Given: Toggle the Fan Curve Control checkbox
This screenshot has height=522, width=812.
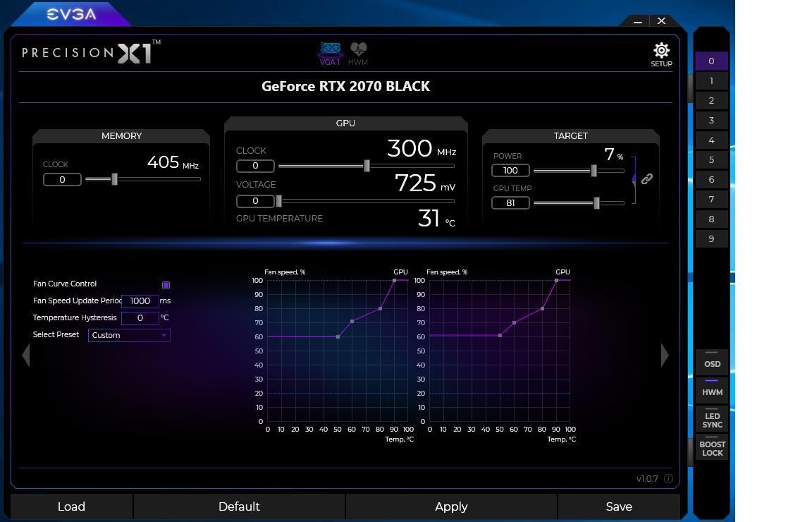Looking at the screenshot, I should (x=166, y=285).
